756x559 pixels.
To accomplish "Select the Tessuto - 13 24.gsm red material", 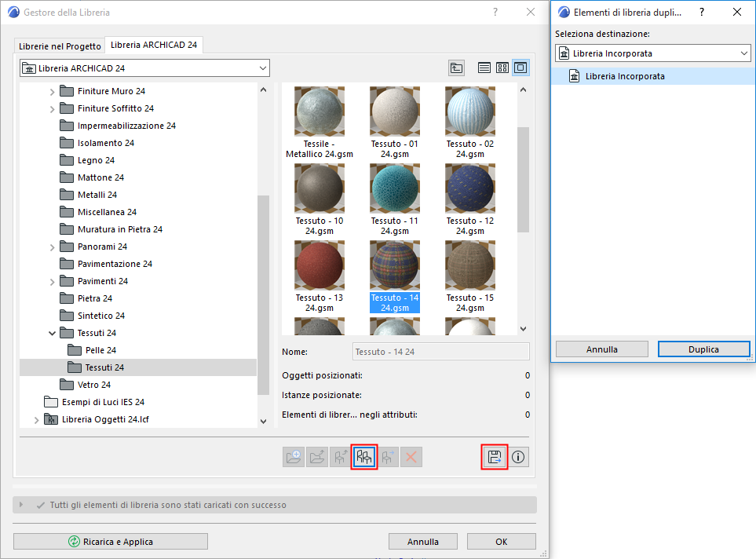I will click(320, 265).
